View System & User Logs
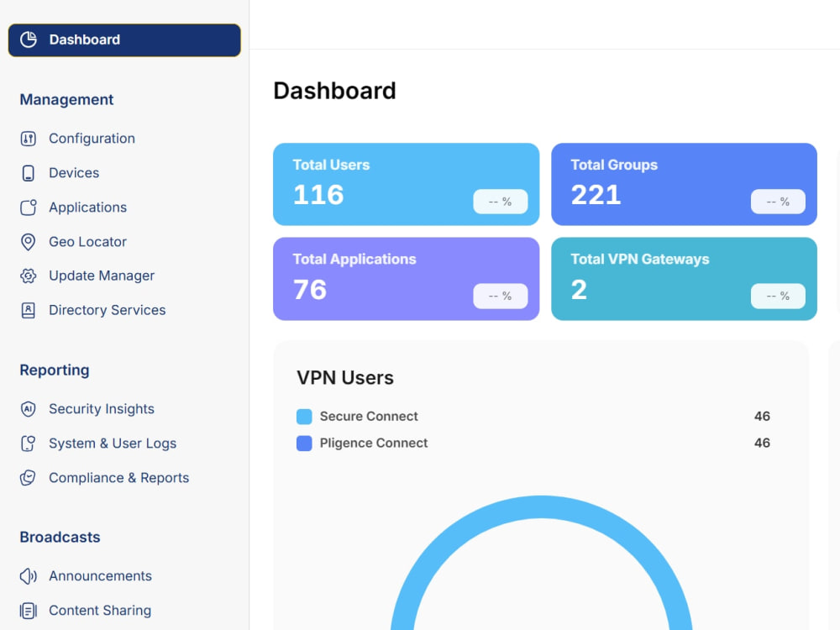840x630 pixels. [x=113, y=444]
